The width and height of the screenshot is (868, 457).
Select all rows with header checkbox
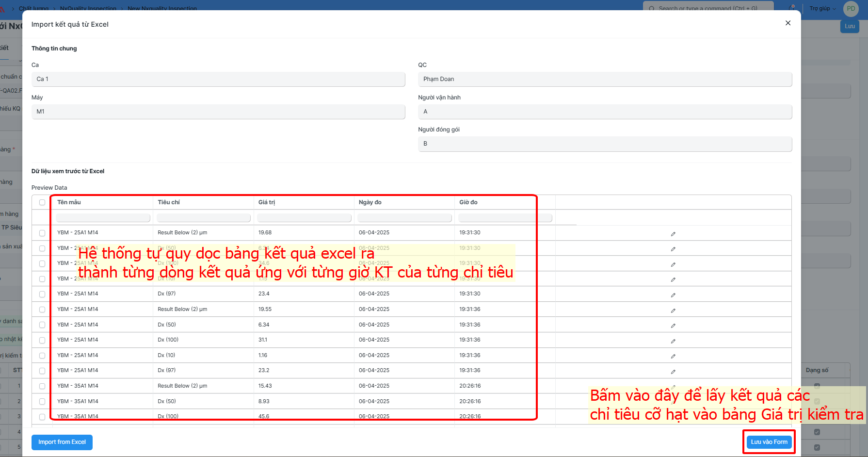[42, 202]
